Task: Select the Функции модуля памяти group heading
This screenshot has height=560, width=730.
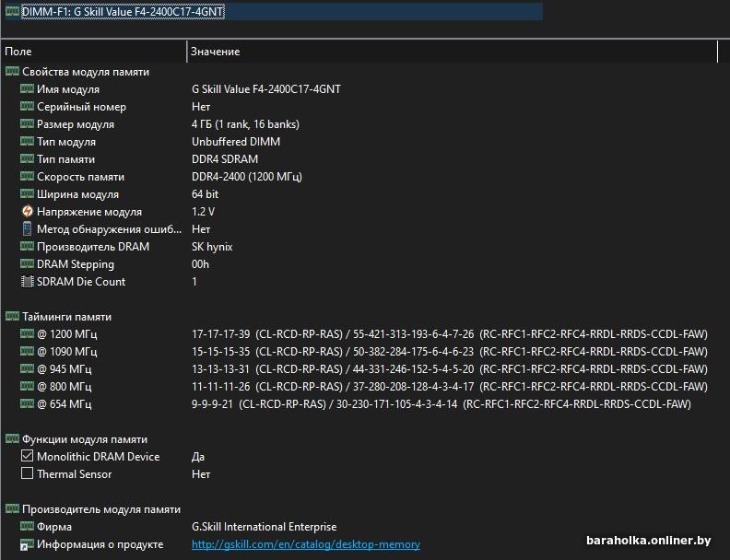Action: [85, 439]
